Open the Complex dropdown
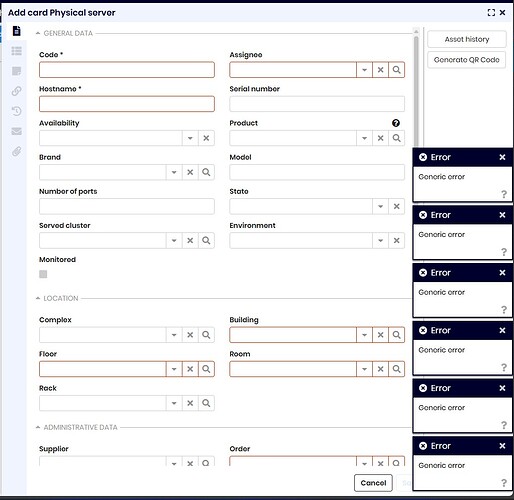Viewport: 514px width, 500px height. point(174,335)
